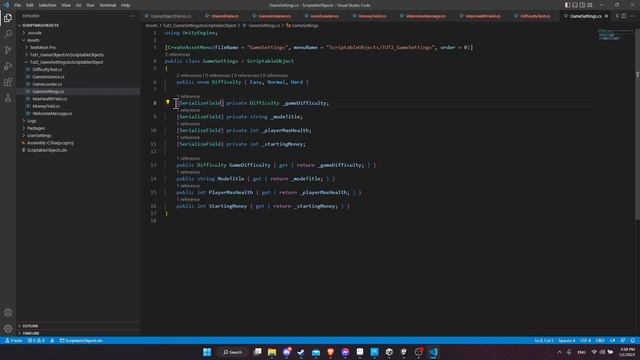Open the Extensions view
Screen dimensions: 640x360
tap(8, 82)
